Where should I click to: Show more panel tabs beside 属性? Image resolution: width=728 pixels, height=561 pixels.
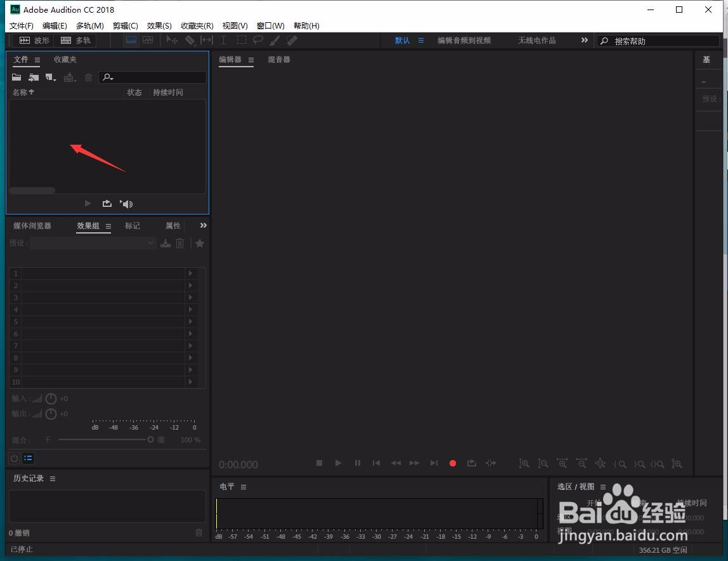coord(203,225)
